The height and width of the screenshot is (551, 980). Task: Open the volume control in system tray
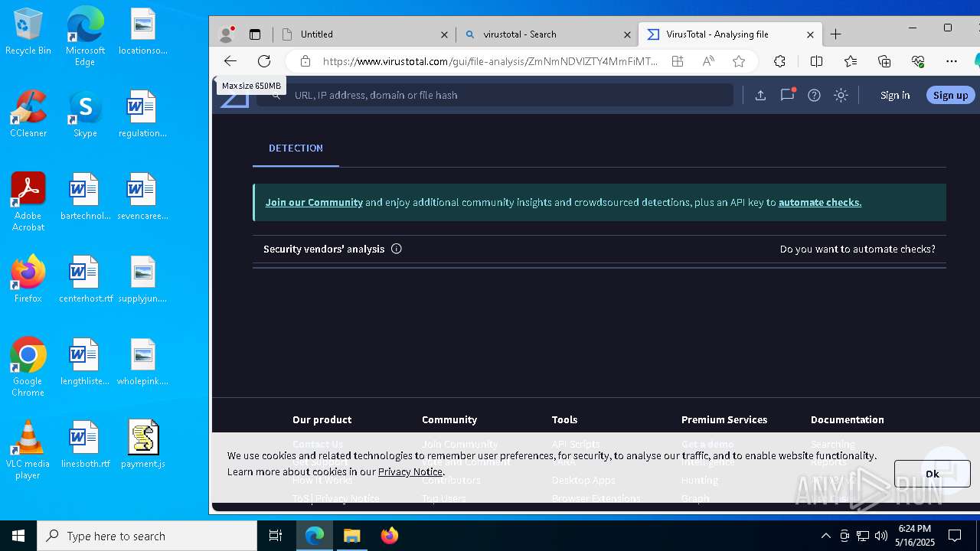tap(881, 536)
